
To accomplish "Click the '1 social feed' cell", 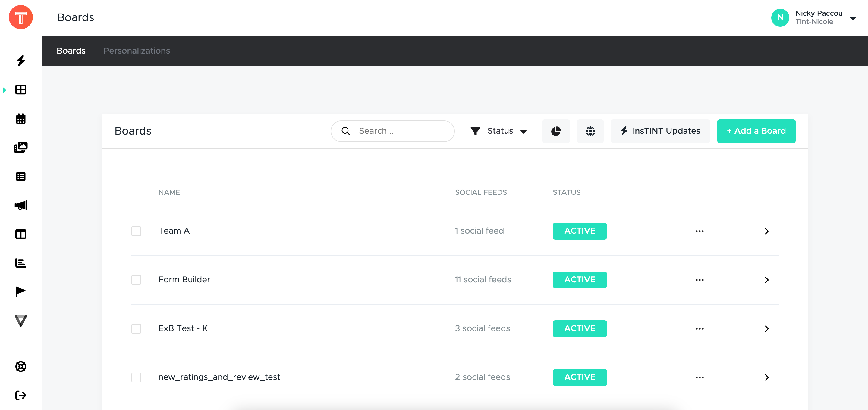I will coord(479,231).
